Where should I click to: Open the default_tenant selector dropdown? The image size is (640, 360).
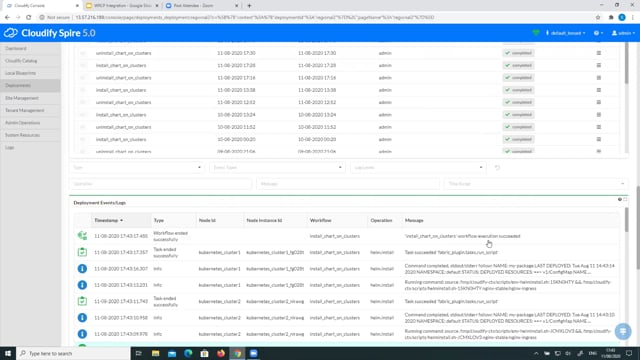pos(565,33)
